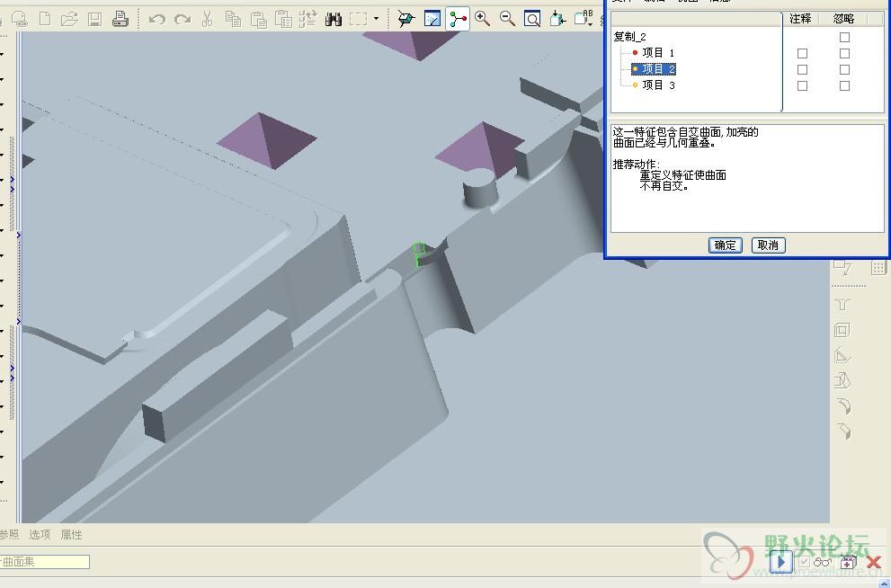The height and width of the screenshot is (588, 891).
Task: Select 项目 1 in the tree
Action: coord(658,53)
